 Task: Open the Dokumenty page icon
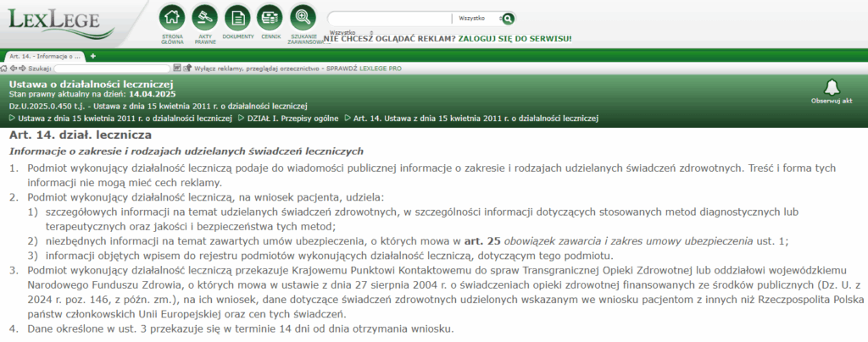click(238, 17)
